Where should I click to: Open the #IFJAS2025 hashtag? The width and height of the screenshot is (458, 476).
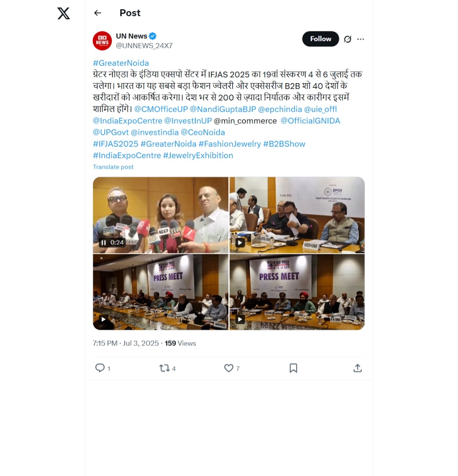point(116,144)
